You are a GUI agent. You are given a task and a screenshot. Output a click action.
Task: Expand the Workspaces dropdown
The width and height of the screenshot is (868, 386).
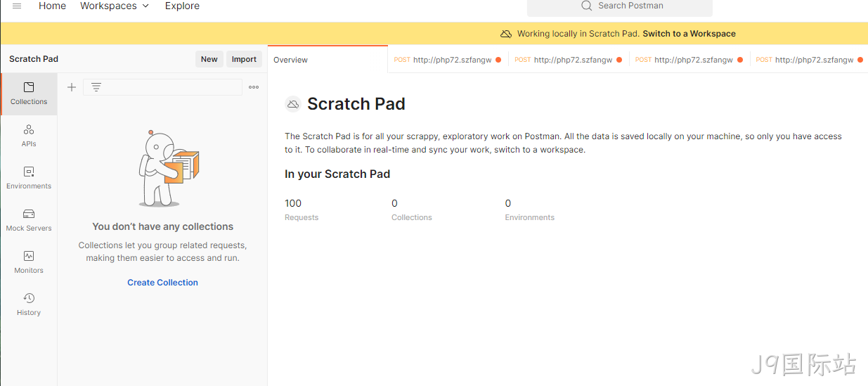coord(115,6)
